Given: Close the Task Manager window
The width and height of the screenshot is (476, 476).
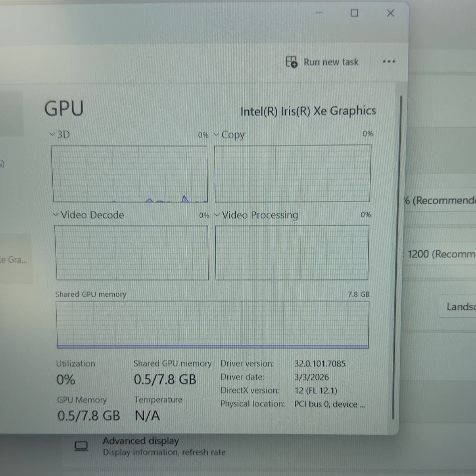Looking at the screenshot, I should [x=390, y=13].
